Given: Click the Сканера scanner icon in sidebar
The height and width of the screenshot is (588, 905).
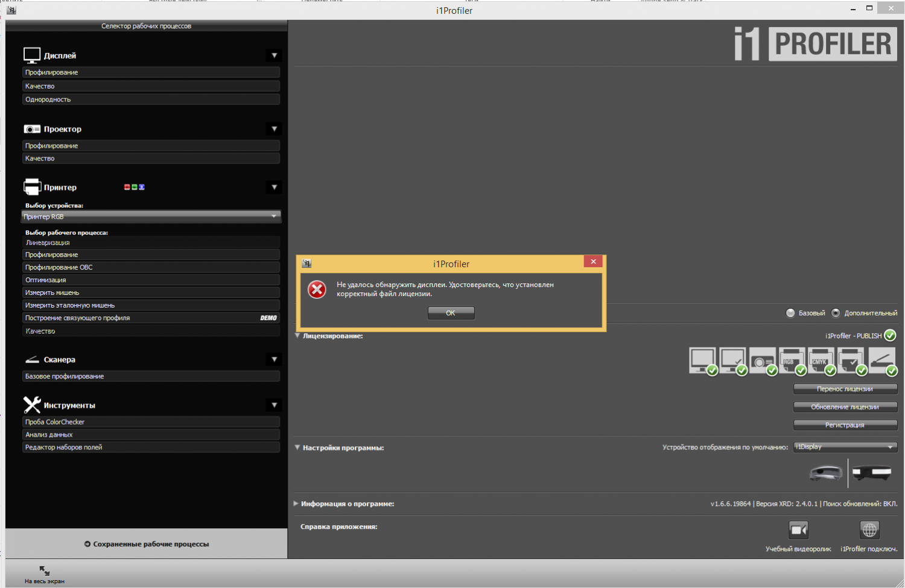Looking at the screenshot, I should point(32,359).
